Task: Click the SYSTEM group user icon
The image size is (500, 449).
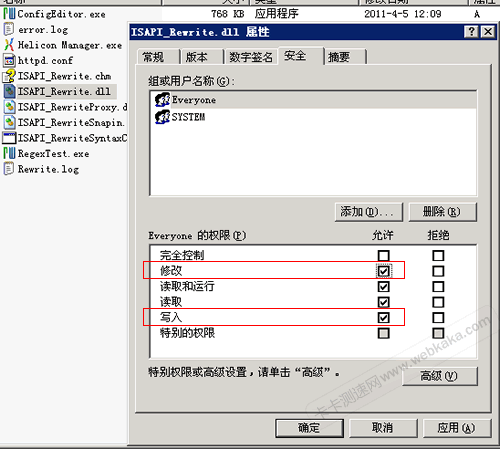Action: coord(162,117)
